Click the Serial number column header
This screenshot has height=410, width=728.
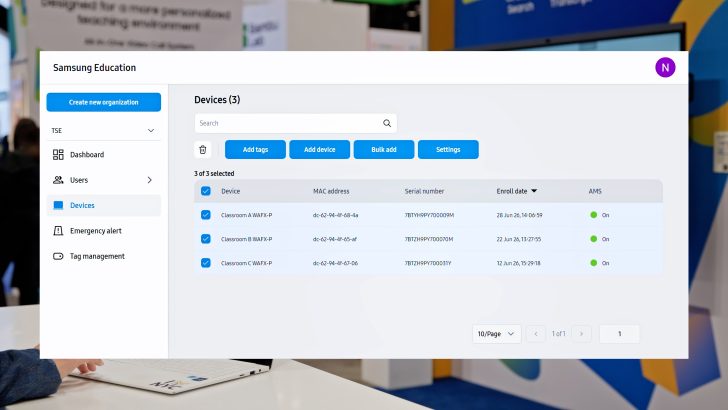[424, 191]
